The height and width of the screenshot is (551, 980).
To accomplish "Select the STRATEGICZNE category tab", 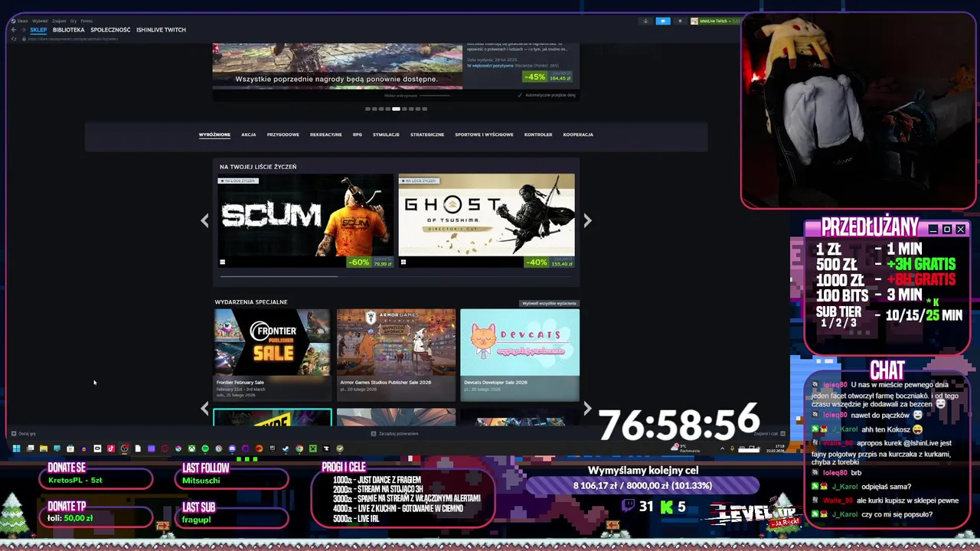I will pos(427,135).
